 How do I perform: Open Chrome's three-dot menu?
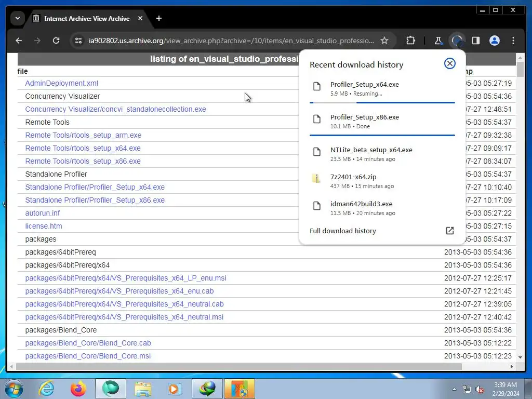click(x=513, y=41)
